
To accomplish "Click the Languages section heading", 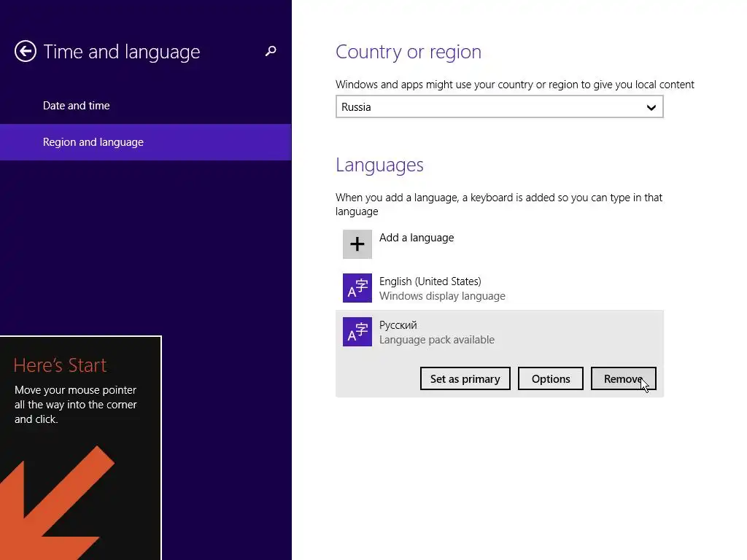I will [x=379, y=165].
